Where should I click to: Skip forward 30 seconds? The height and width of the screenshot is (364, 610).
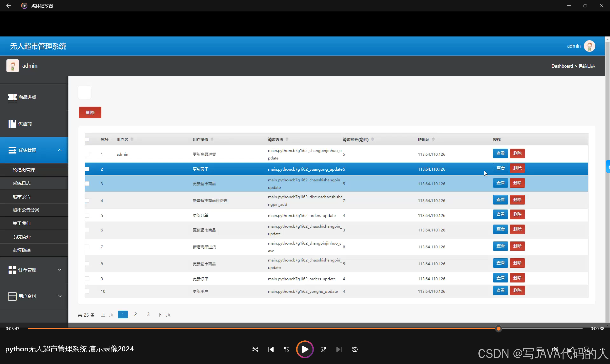tap(323, 349)
